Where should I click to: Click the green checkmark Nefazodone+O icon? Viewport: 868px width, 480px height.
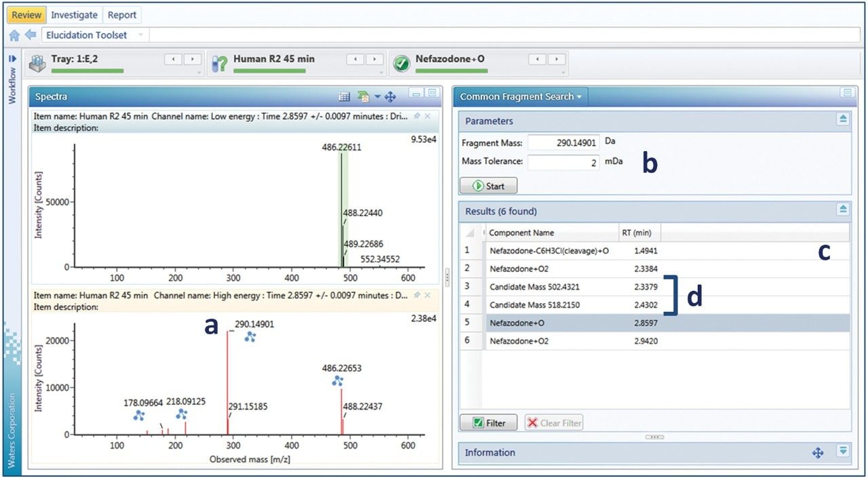pyautogui.click(x=401, y=63)
